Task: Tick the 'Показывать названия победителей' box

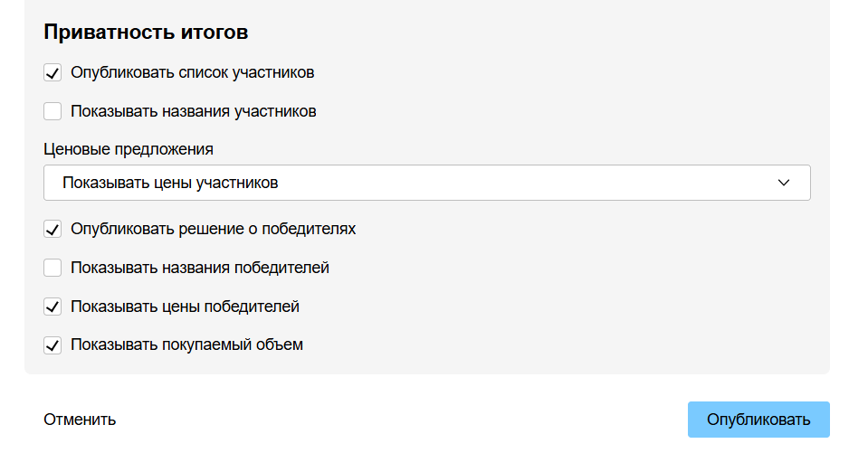Action: [52, 269]
